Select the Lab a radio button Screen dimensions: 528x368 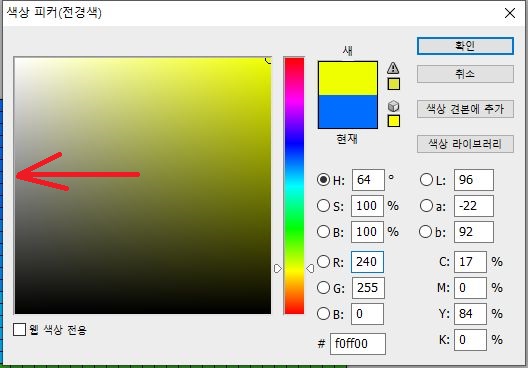click(x=426, y=206)
